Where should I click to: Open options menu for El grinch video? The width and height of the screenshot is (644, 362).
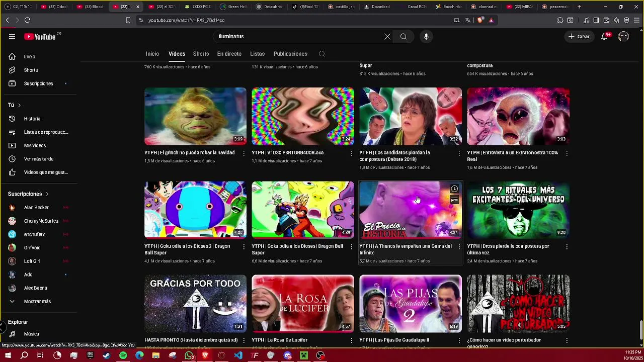244,153
